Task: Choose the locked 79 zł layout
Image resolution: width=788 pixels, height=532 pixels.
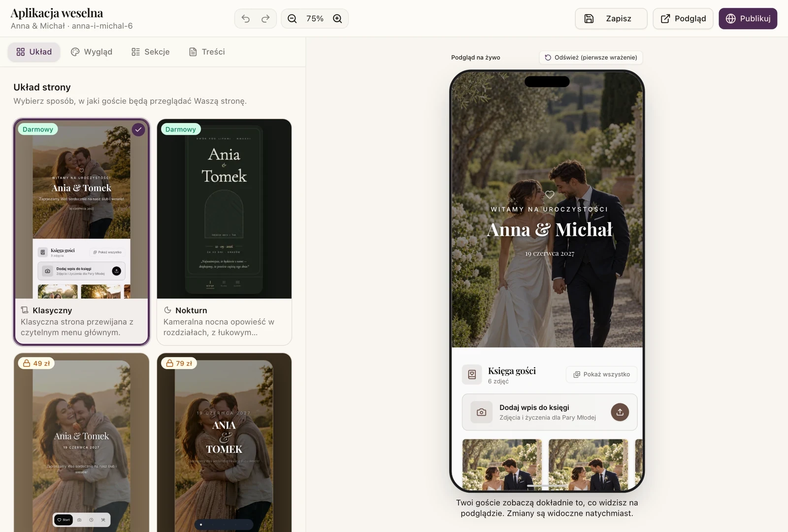Action: click(224, 442)
